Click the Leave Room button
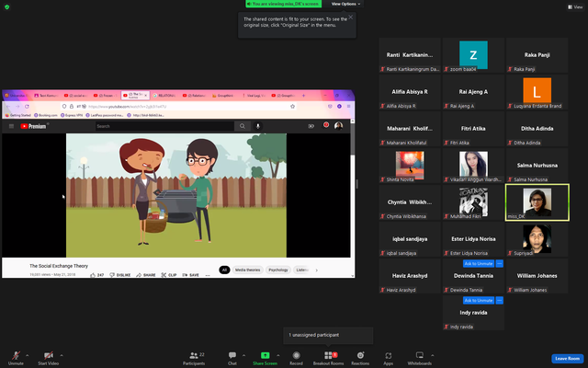This screenshot has width=588, height=368. [x=567, y=359]
